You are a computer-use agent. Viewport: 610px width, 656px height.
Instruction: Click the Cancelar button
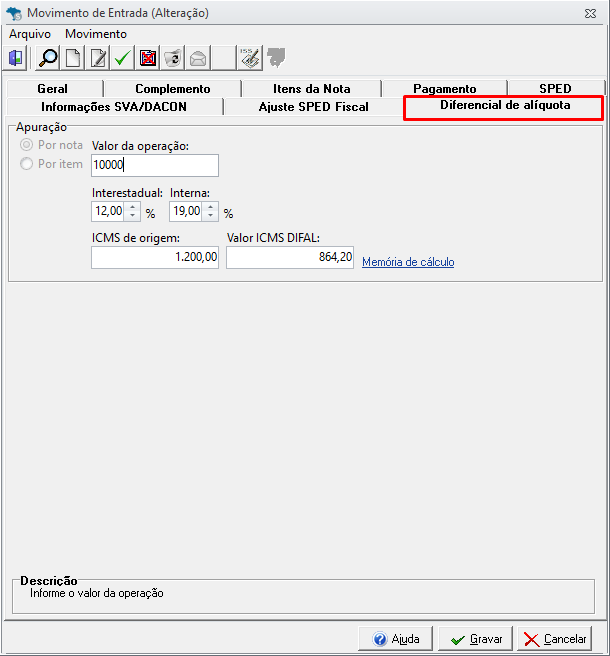click(x=555, y=639)
